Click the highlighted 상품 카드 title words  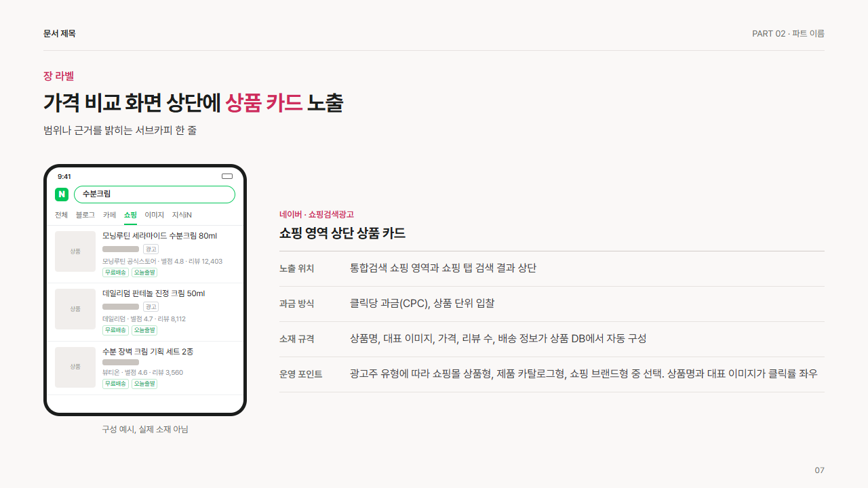pyautogui.click(x=264, y=102)
